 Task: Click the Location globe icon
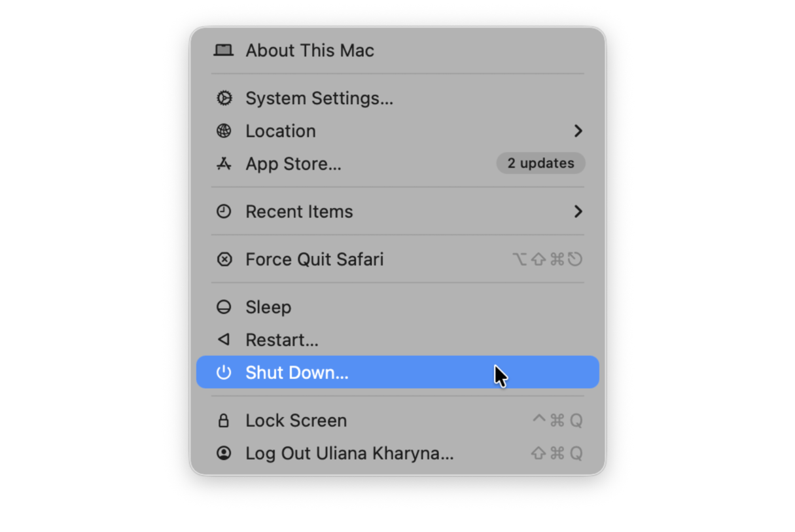point(224,131)
